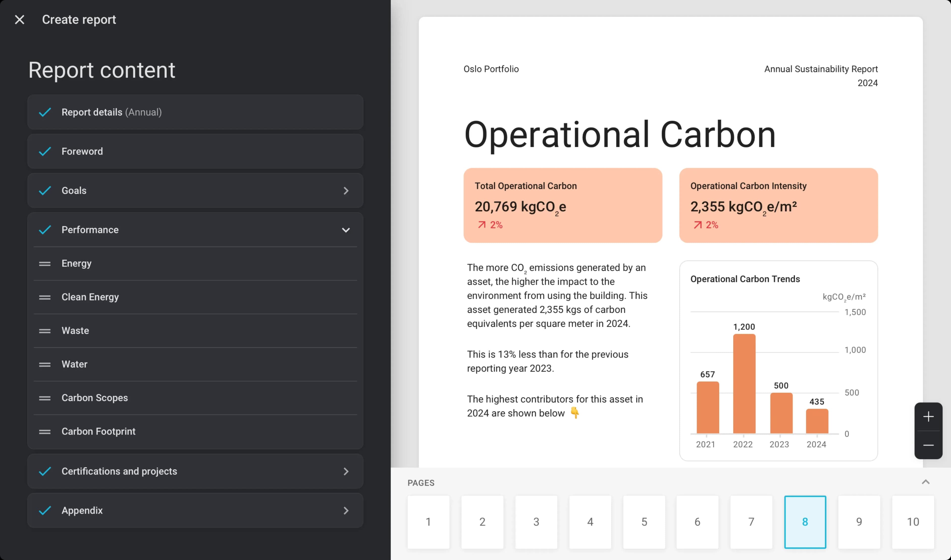Screen dimensions: 951x560
Task: Click the '13% less' comparison paragraph
Action: (548, 362)
